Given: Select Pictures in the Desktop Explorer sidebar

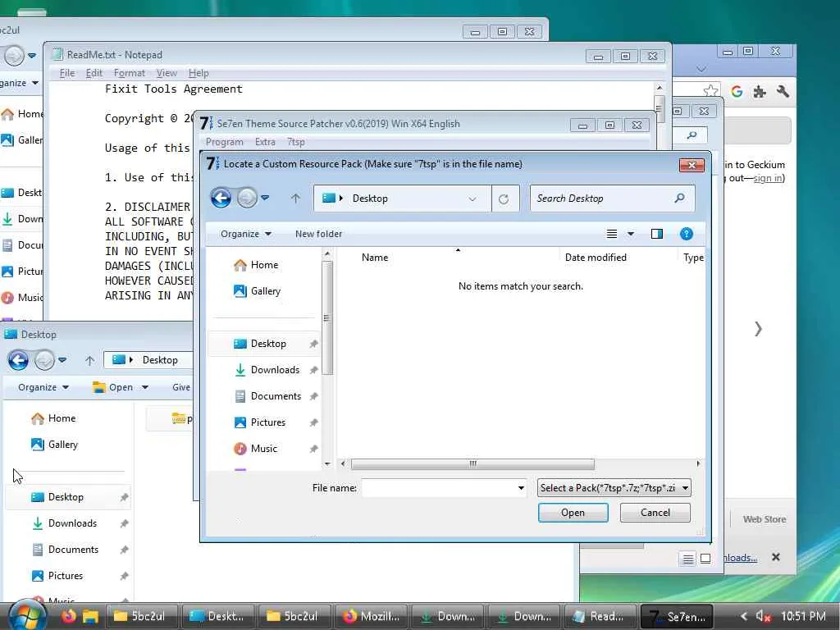Looking at the screenshot, I should pyautogui.click(x=57, y=576).
